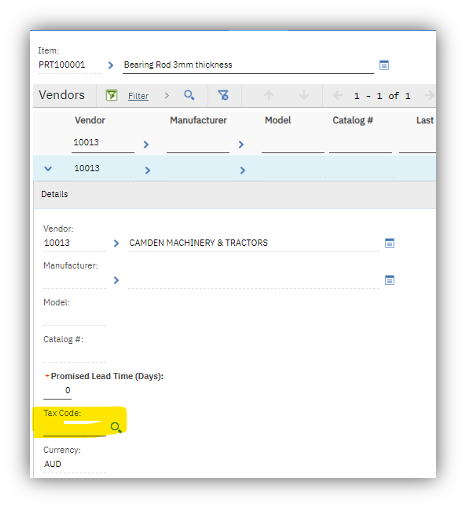
Task: Open long description icon for CAMDEN MACHINERY vendor
Action: click(x=390, y=243)
